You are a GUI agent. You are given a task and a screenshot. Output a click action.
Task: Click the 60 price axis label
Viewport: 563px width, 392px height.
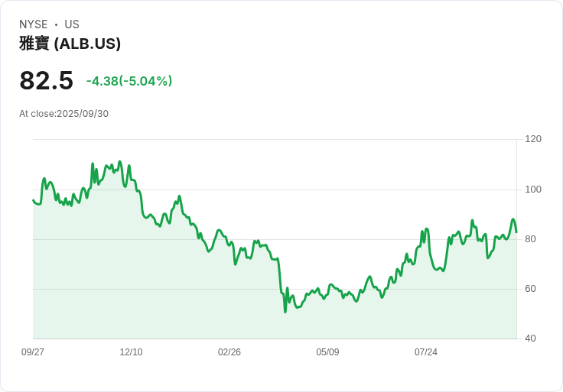530,289
